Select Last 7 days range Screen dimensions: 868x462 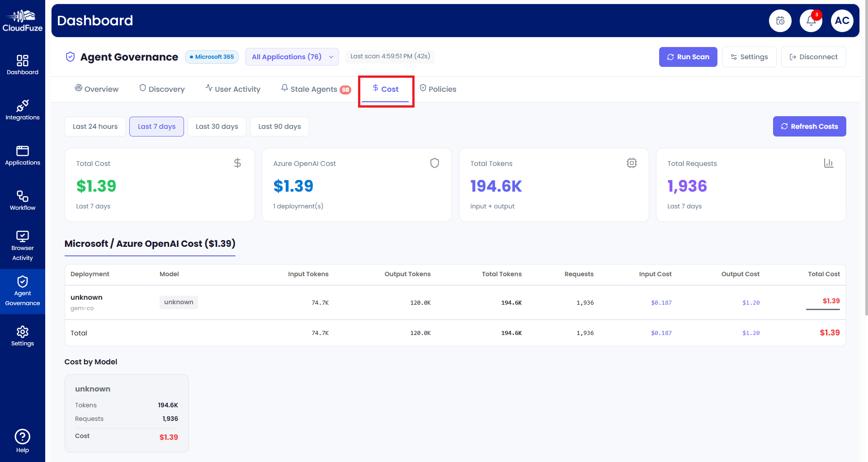pyautogui.click(x=156, y=127)
